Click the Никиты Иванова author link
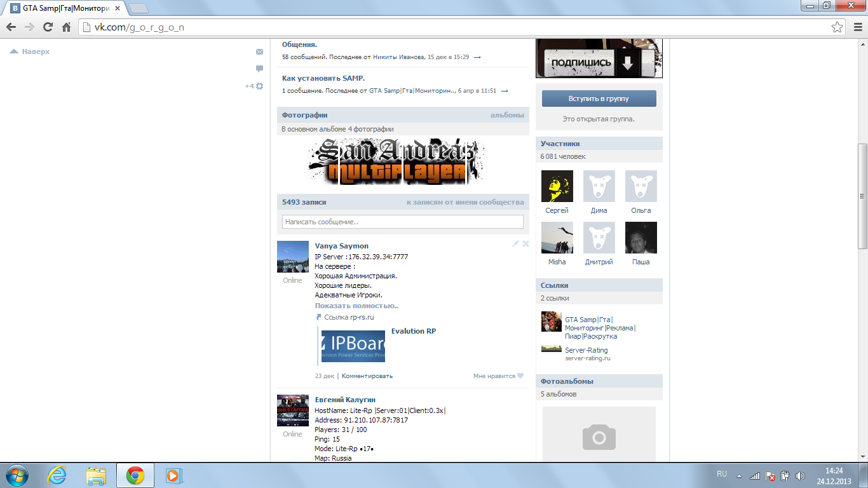Viewport: 868px width, 488px height. click(x=398, y=57)
